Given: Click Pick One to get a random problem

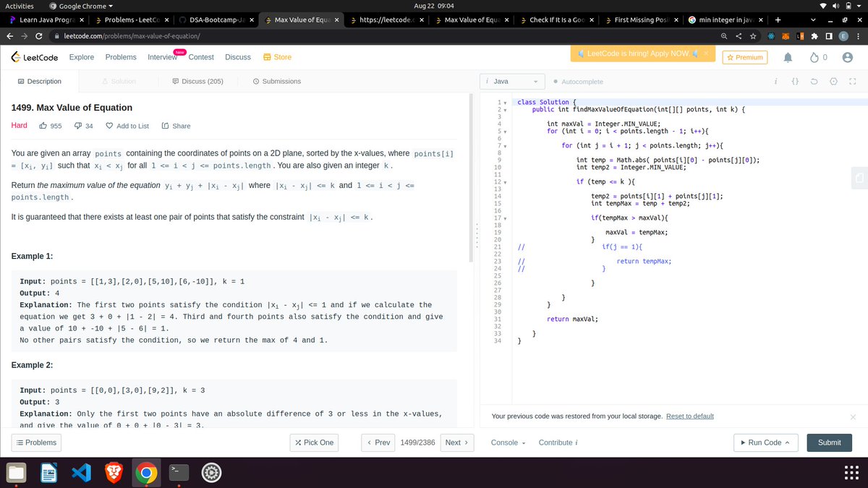Looking at the screenshot, I should 314,442.
